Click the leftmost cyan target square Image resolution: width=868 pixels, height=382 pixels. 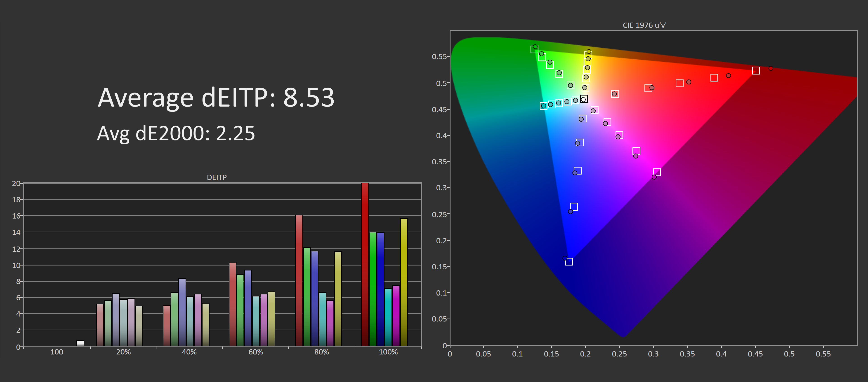pos(543,106)
